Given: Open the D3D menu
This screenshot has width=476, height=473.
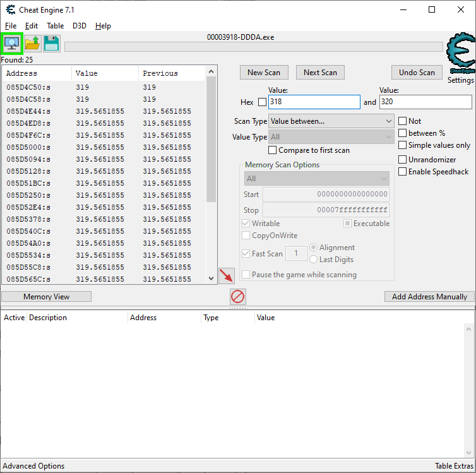Looking at the screenshot, I should (80, 26).
